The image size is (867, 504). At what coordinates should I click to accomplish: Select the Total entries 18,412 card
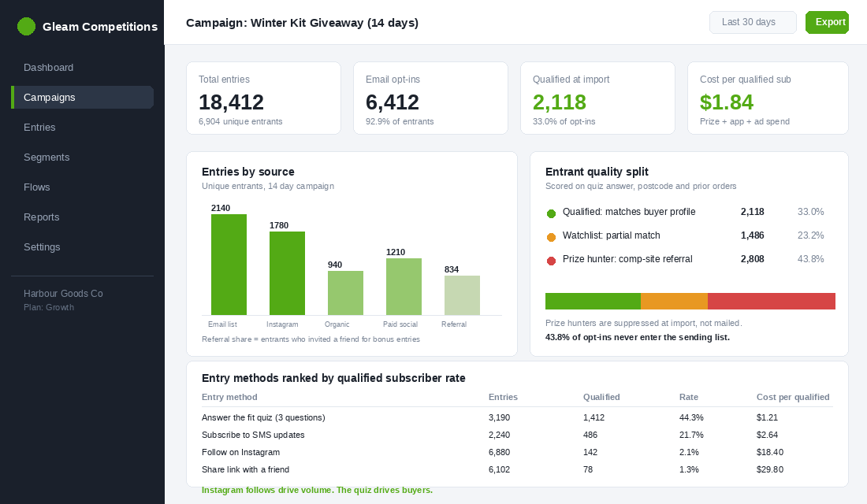[263, 98]
